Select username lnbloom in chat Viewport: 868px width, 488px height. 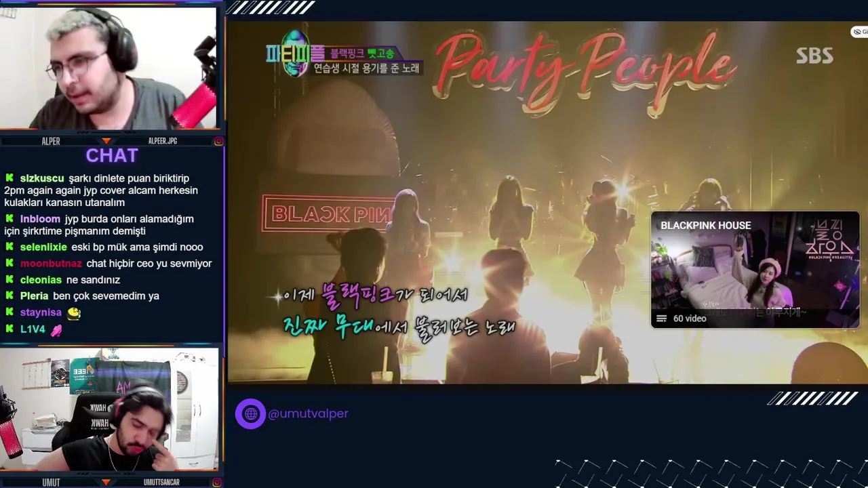tap(40, 219)
